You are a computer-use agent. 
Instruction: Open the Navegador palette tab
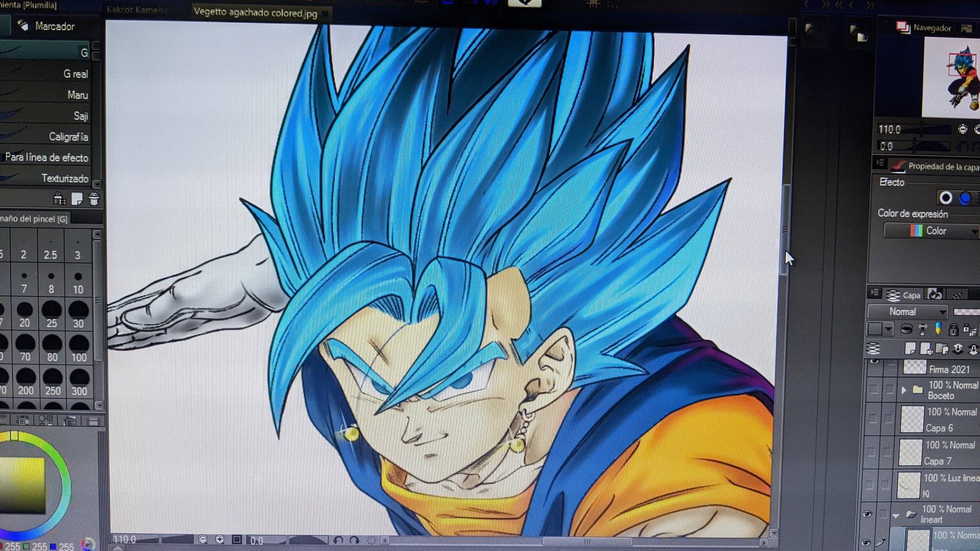(924, 28)
